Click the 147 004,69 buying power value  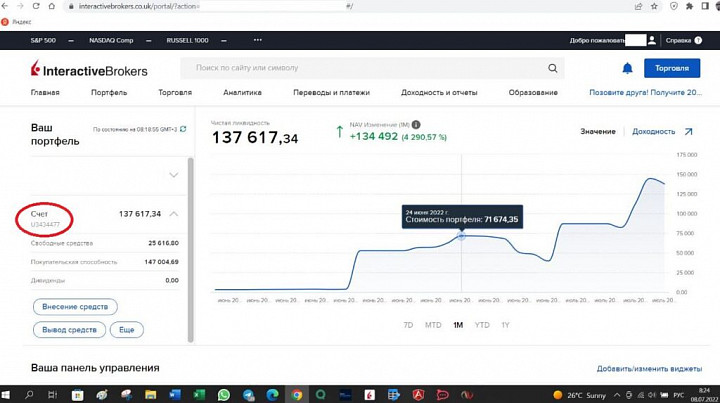tap(161, 262)
